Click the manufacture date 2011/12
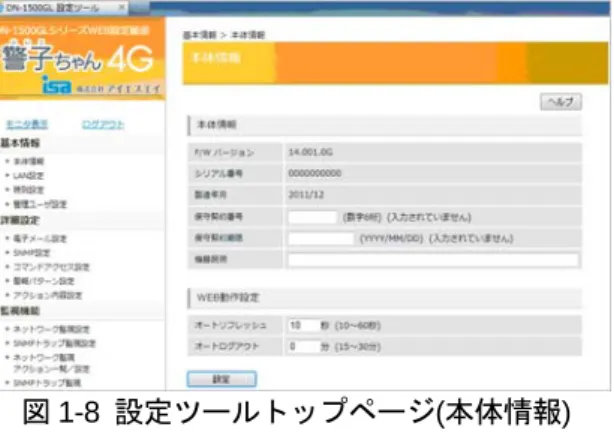Screen dimensions: 614x442 coord(306,195)
